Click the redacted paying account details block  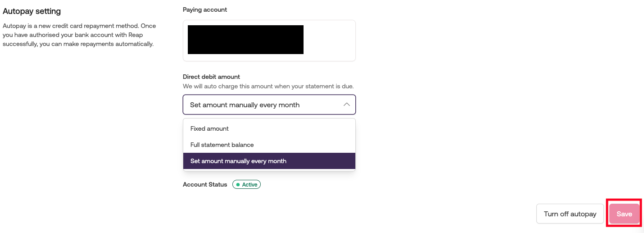pos(245,40)
